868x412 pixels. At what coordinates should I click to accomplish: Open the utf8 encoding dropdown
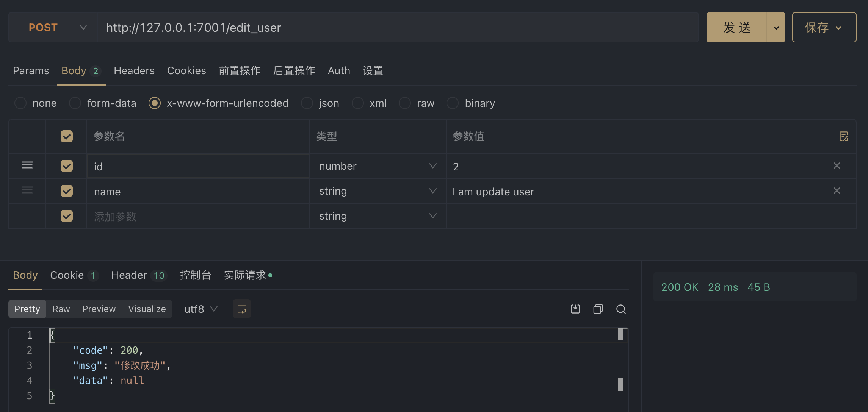coord(201,309)
